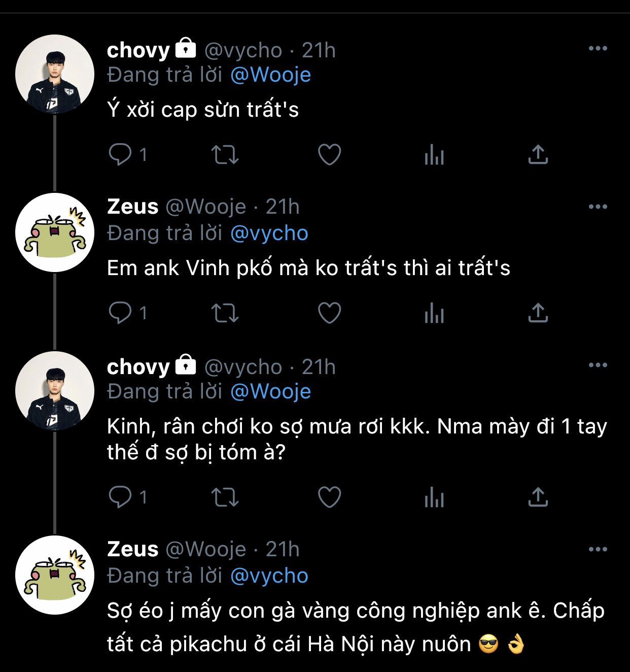Image resolution: width=630 pixels, height=672 pixels.
Task: Open more options on Zeus's last tweet
Action: pyautogui.click(x=598, y=550)
